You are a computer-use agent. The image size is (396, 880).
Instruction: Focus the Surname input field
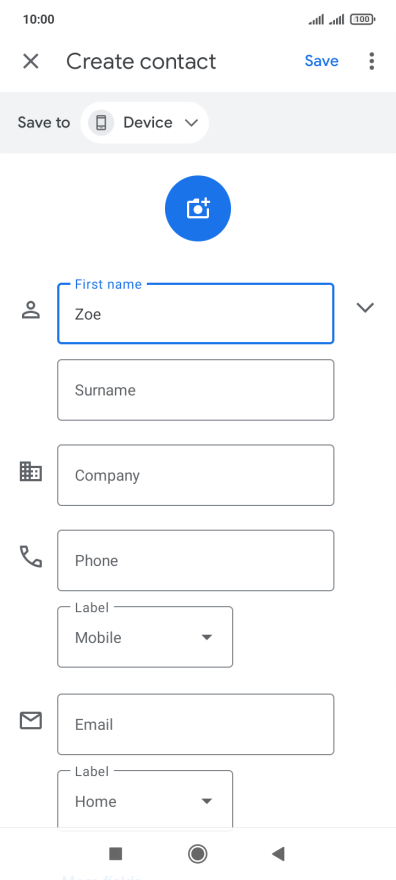pyautogui.click(x=196, y=390)
